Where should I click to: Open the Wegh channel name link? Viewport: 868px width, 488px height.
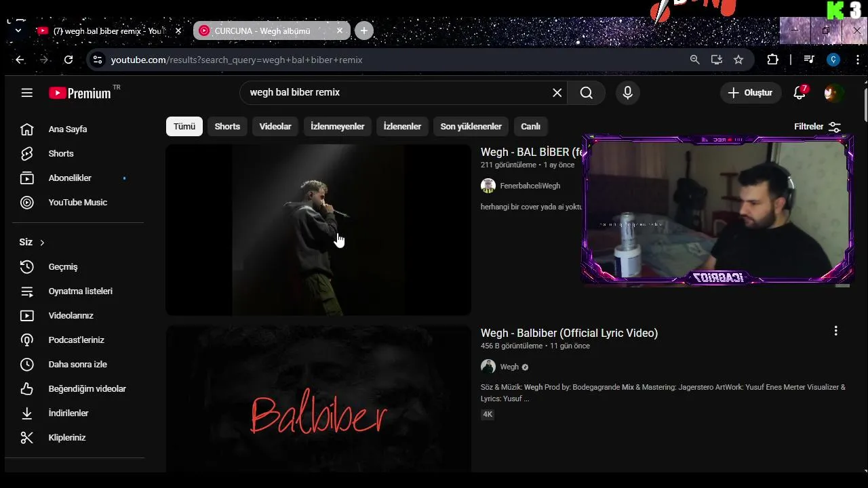coord(509,367)
